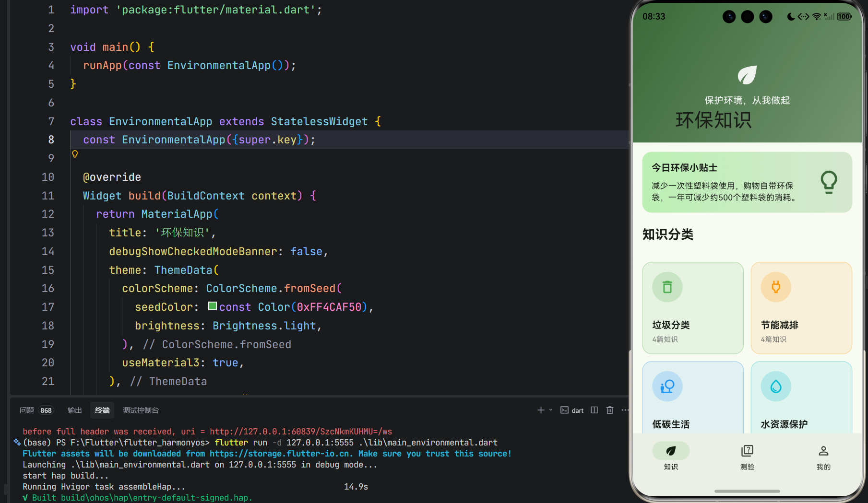Select the 终端 terminal tab
The height and width of the screenshot is (503, 868).
[102, 410]
